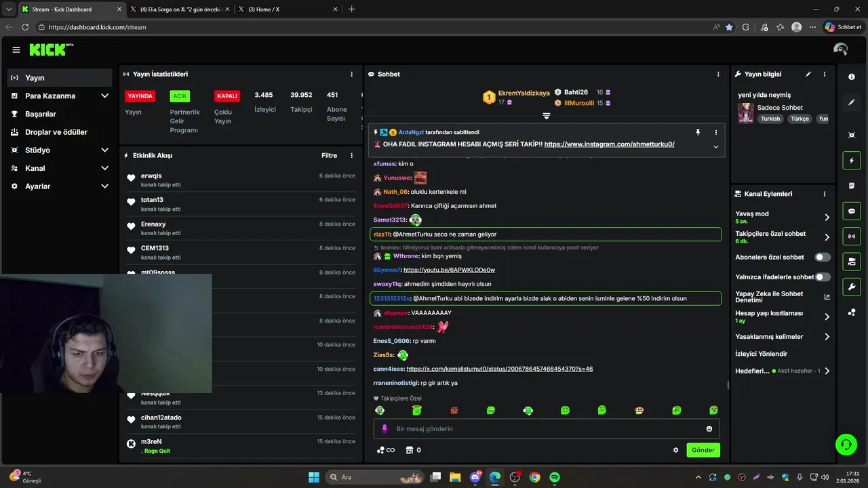Toggle lightning activity feed panel icon
This screenshot has height=488, width=868.
852,161
